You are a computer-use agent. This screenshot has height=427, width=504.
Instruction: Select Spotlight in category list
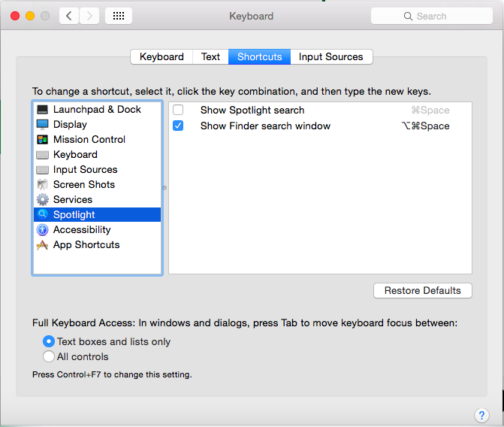97,214
